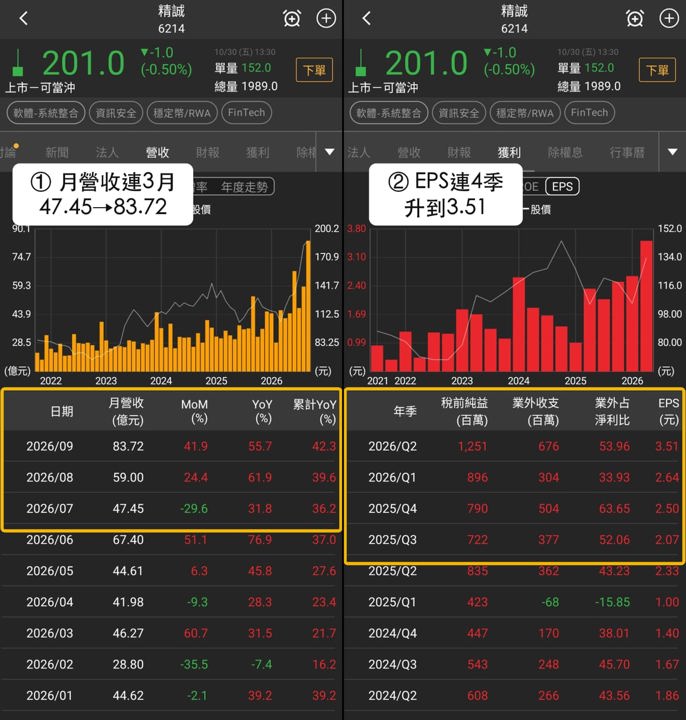The width and height of the screenshot is (686, 720).
Task: Open the 獲利 tab in right panel
Action: pos(509,152)
